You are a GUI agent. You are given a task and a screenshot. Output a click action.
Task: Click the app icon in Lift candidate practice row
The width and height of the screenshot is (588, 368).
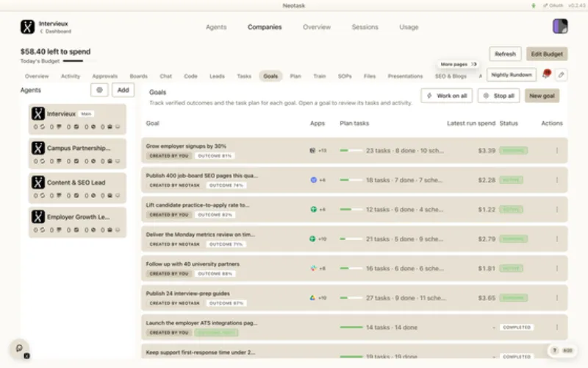point(314,210)
